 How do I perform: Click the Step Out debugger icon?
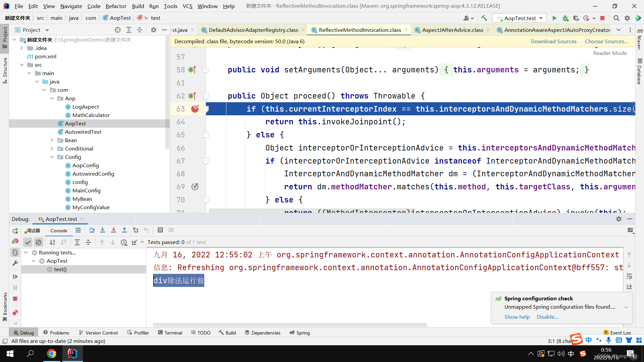click(x=124, y=230)
